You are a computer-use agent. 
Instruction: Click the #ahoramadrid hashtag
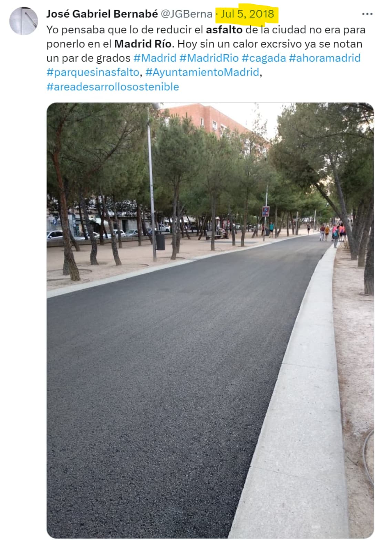coord(324,58)
